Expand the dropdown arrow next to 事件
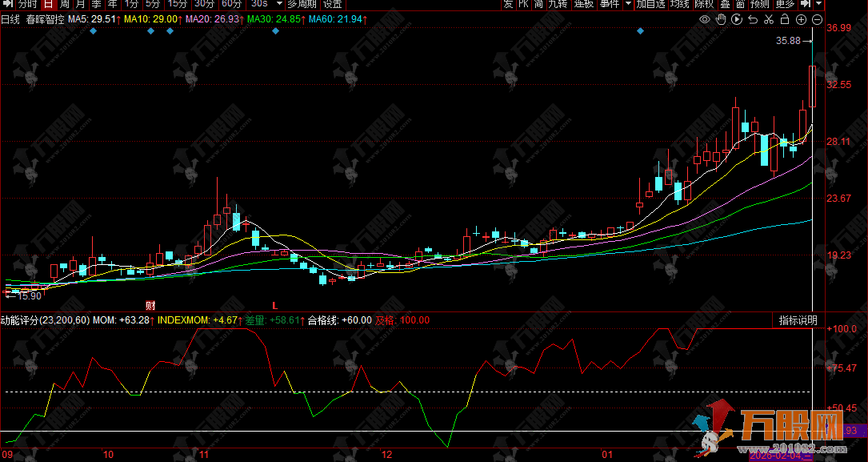Screen dimensions: 868x462 [x=628, y=4]
